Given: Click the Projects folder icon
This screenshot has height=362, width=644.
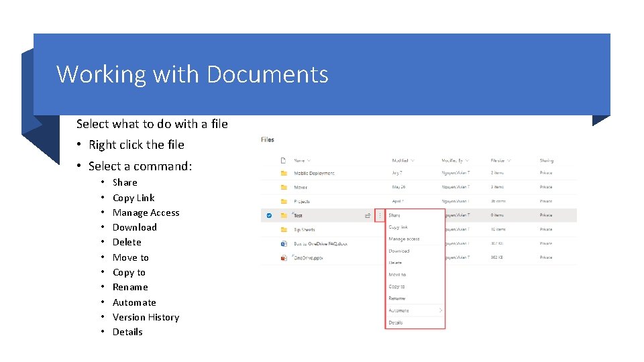Looking at the screenshot, I should point(284,202).
